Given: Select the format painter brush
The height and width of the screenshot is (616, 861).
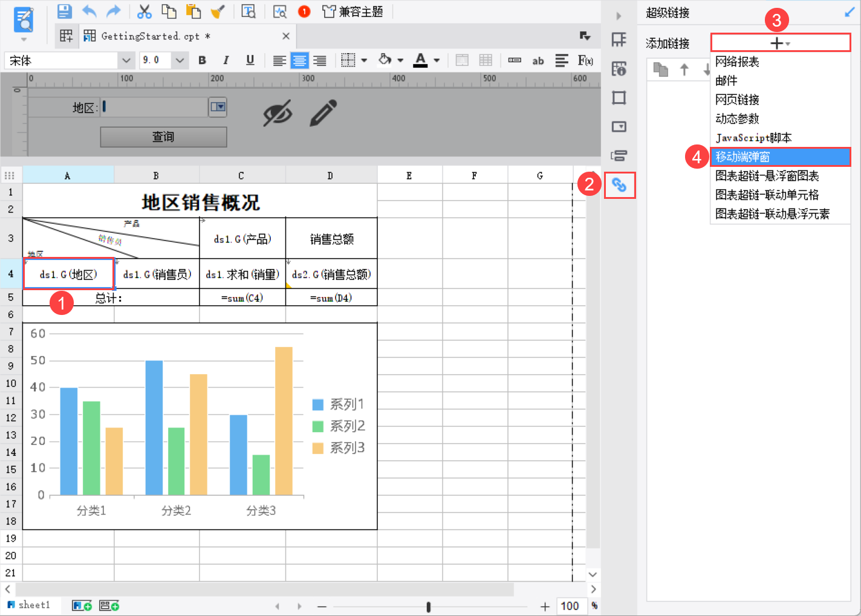Looking at the screenshot, I should click(x=218, y=11).
